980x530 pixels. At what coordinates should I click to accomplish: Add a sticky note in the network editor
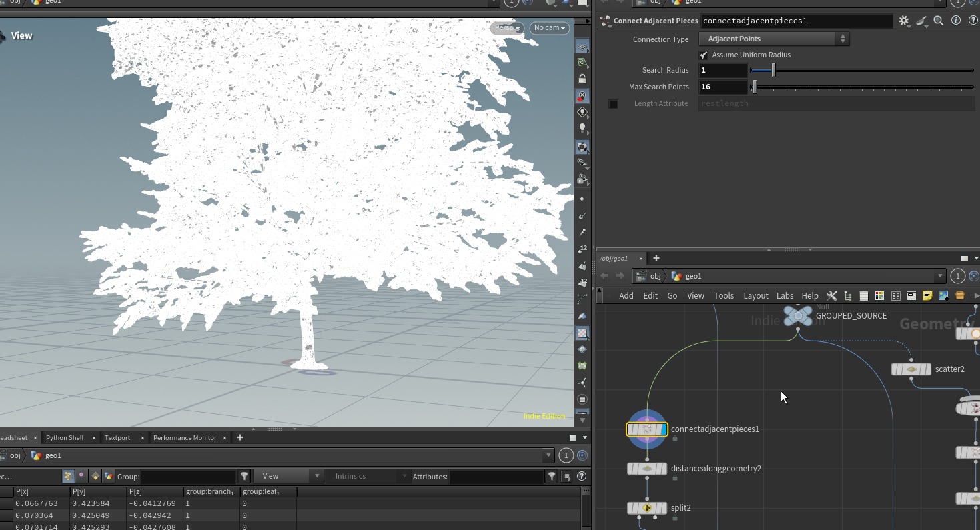927,295
